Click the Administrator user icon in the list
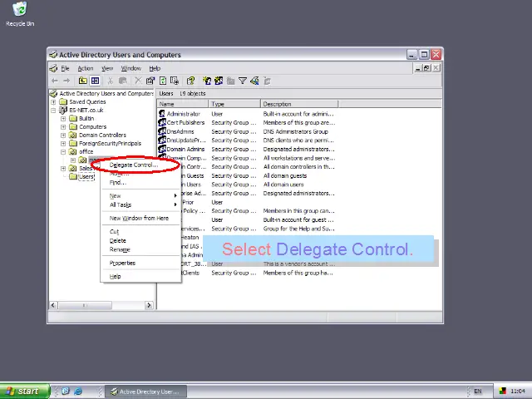Viewport: 532px width, 399px height. pyautogui.click(x=162, y=114)
